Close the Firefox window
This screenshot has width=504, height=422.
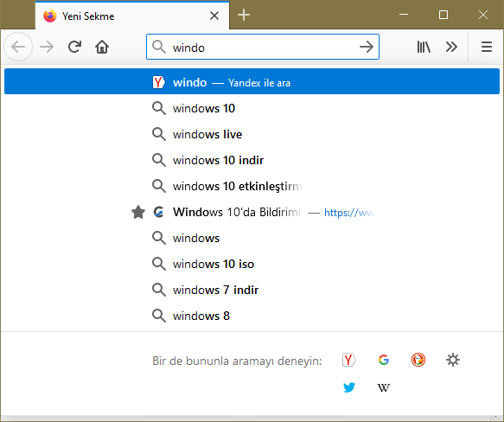tap(483, 15)
